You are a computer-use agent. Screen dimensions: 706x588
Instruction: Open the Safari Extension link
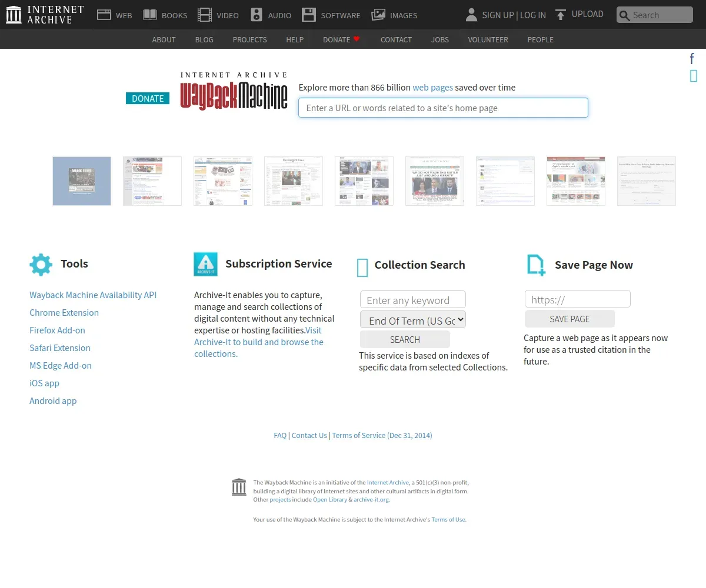(x=60, y=348)
